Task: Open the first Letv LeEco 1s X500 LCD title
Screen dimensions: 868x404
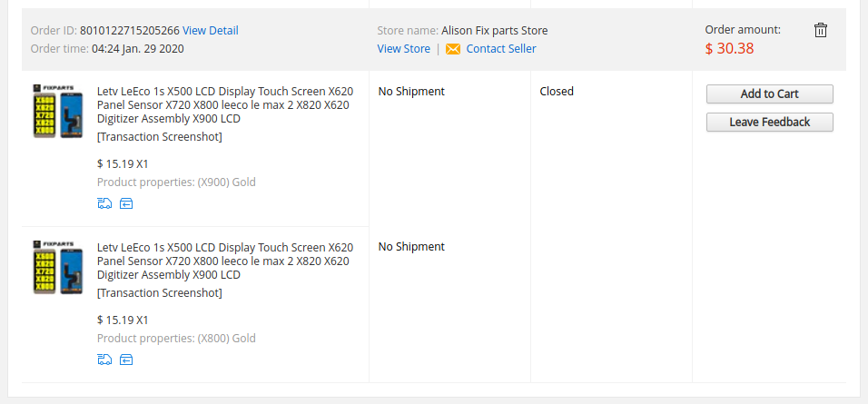Action: pos(225,105)
